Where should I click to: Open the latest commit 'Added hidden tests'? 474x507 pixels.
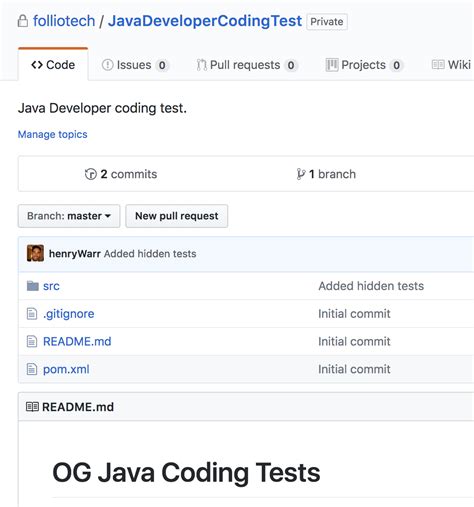click(x=150, y=254)
